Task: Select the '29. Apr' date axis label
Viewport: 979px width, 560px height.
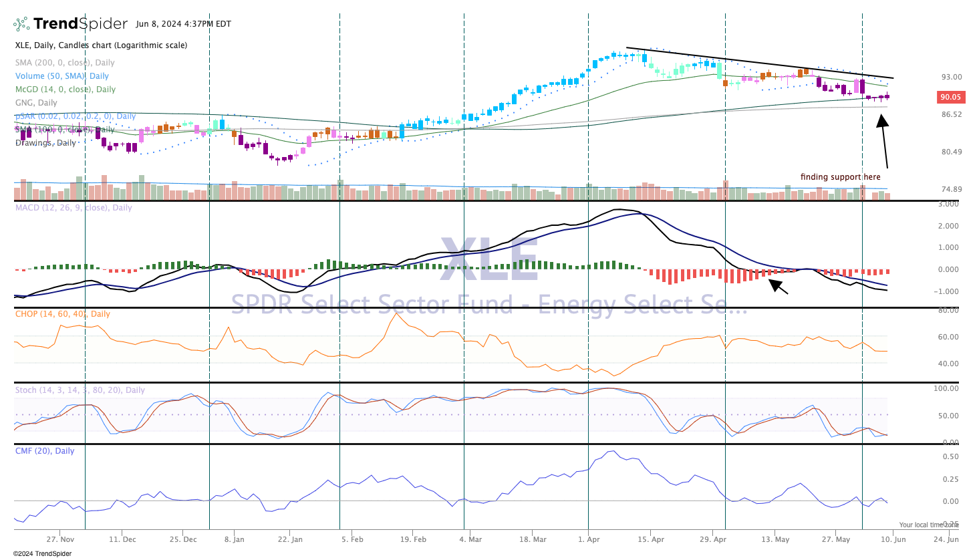Action: point(713,539)
